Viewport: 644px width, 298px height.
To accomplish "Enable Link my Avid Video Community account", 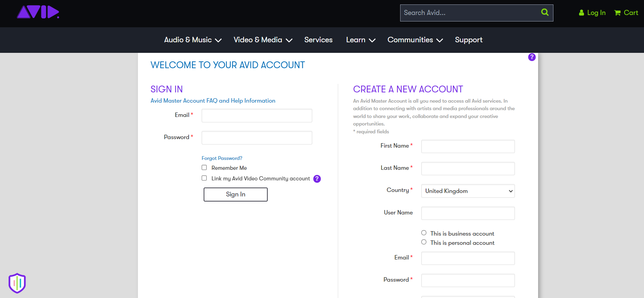I will (x=204, y=178).
